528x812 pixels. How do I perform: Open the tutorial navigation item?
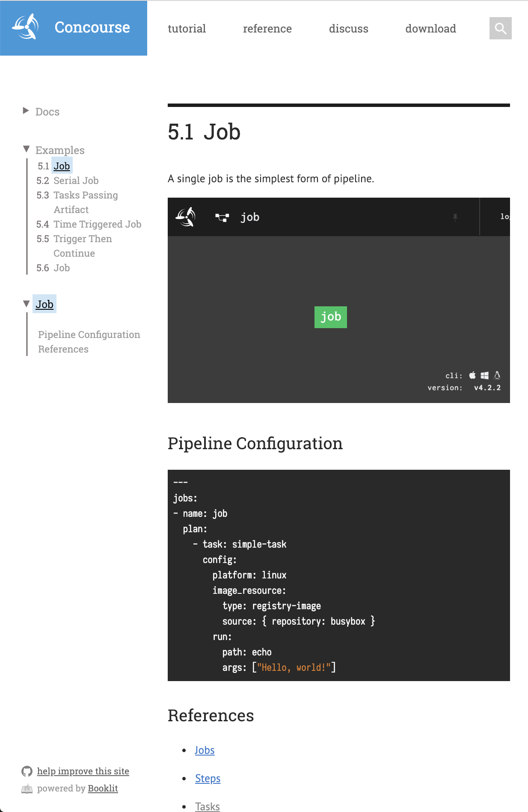(187, 29)
